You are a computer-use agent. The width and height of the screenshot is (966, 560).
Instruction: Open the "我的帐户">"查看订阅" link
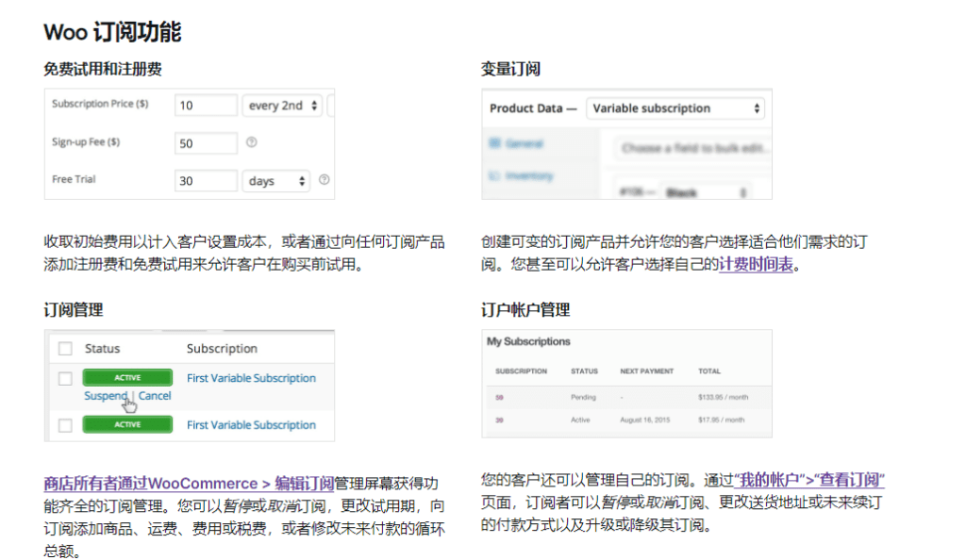pos(809,480)
